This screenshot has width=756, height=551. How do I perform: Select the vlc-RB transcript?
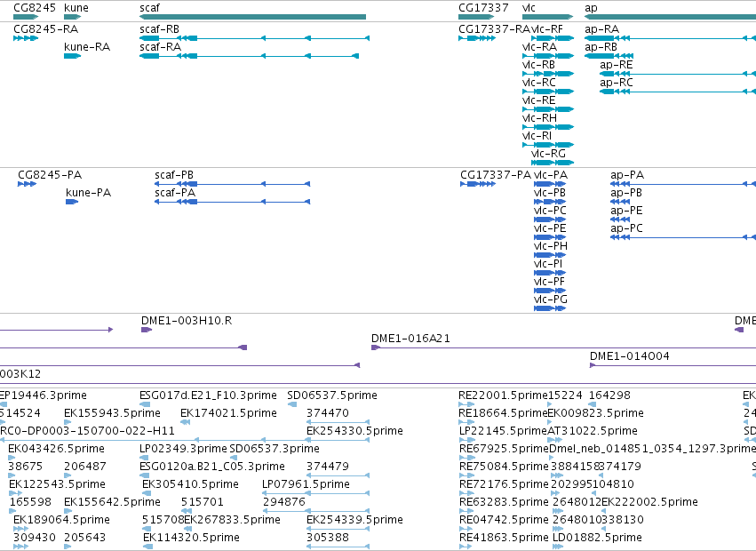pyautogui.click(x=548, y=74)
